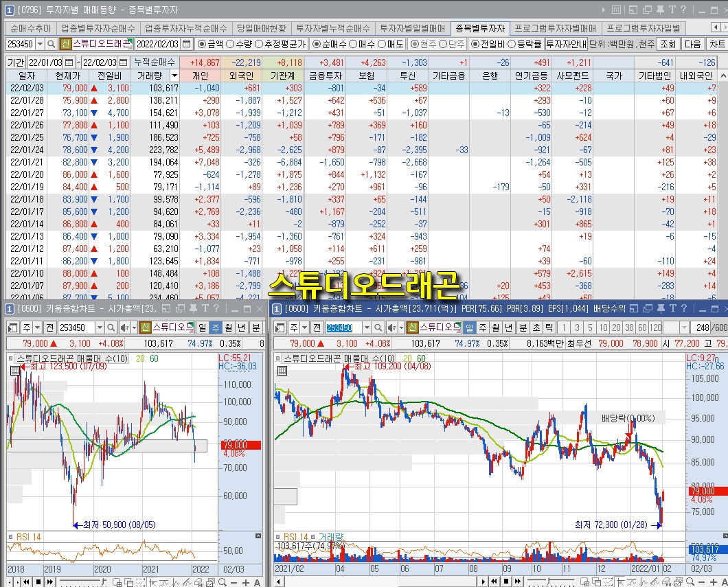Image resolution: width=728 pixels, height=587 pixels.
Task: Click the 60 minute interval button in right chart
Action: click(642, 327)
